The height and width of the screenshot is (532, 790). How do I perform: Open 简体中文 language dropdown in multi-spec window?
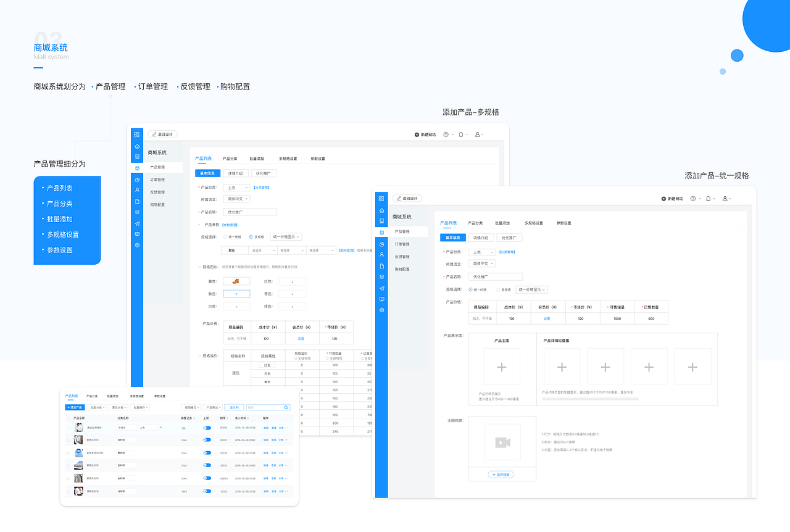237,199
